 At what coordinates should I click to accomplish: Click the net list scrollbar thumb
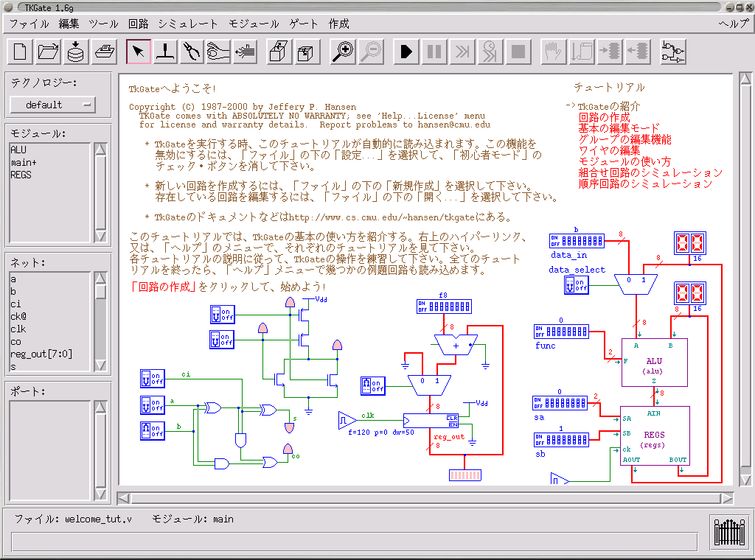coord(100,293)
